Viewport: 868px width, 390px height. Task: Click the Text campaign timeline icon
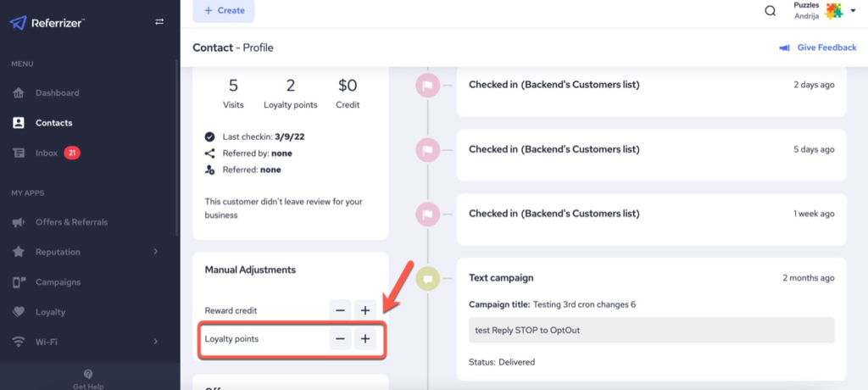[x=428, y=278]
